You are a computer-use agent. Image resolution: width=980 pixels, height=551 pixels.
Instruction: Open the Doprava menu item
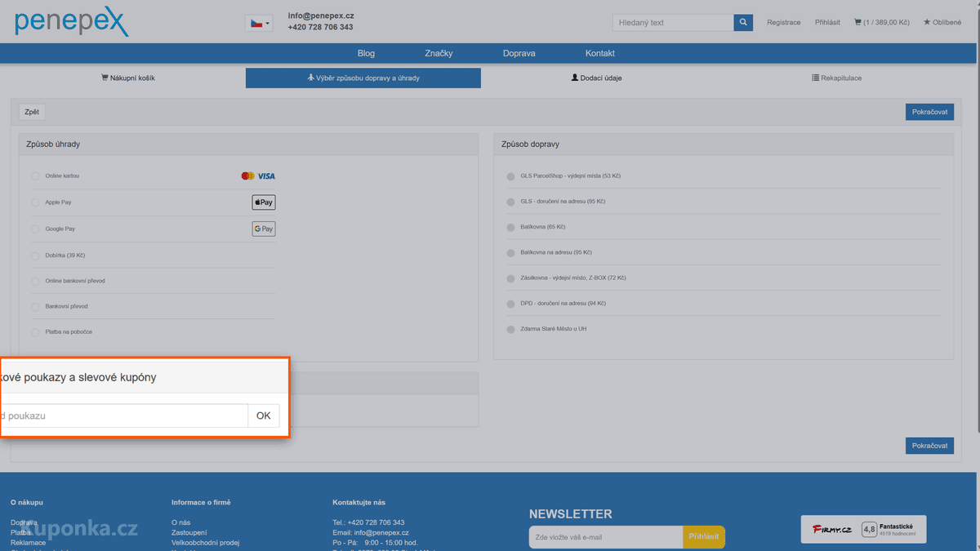[519, 53]
